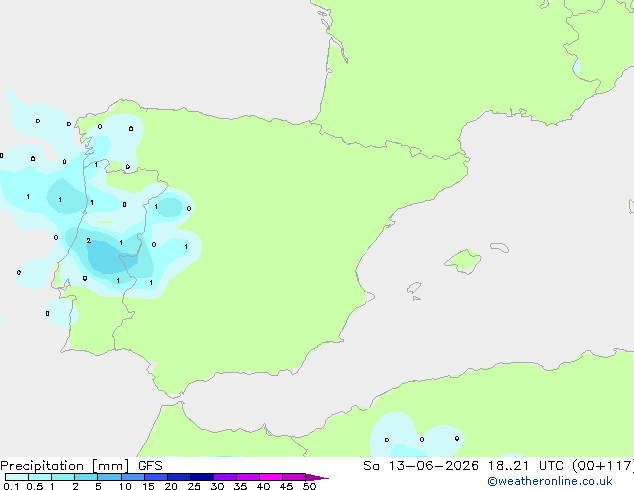634x490 pixels.
Task: Click the legend label '0.1'
Action: click(x=11, y=486)
